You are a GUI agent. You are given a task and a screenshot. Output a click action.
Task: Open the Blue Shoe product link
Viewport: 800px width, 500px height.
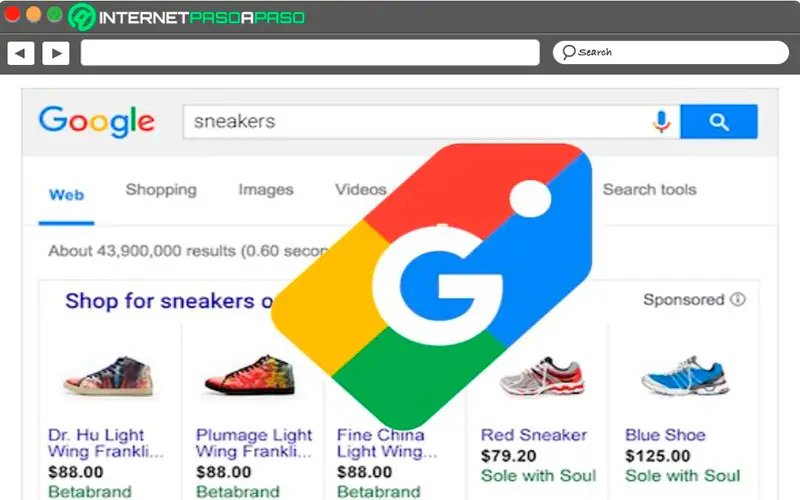tap(665, 435)
